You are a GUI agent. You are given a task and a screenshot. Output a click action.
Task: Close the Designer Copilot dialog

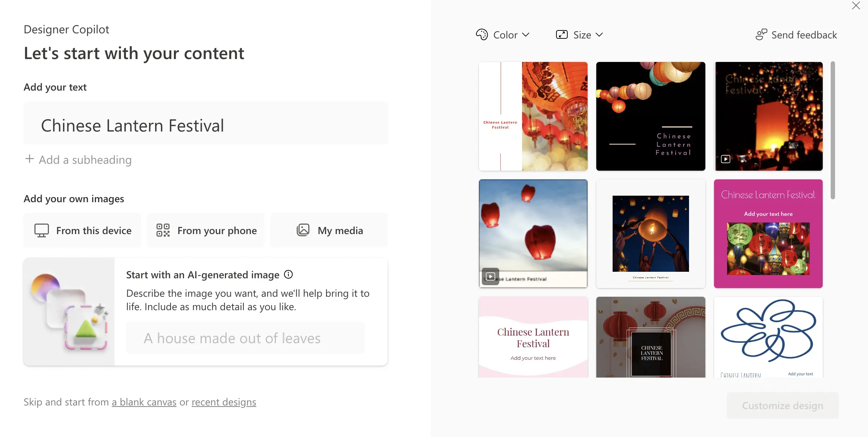[856, 6]
